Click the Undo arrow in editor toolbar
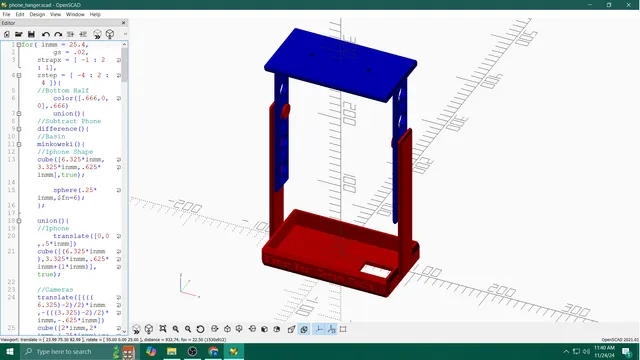This screenshot has width=640, height=360. [46, 34]
